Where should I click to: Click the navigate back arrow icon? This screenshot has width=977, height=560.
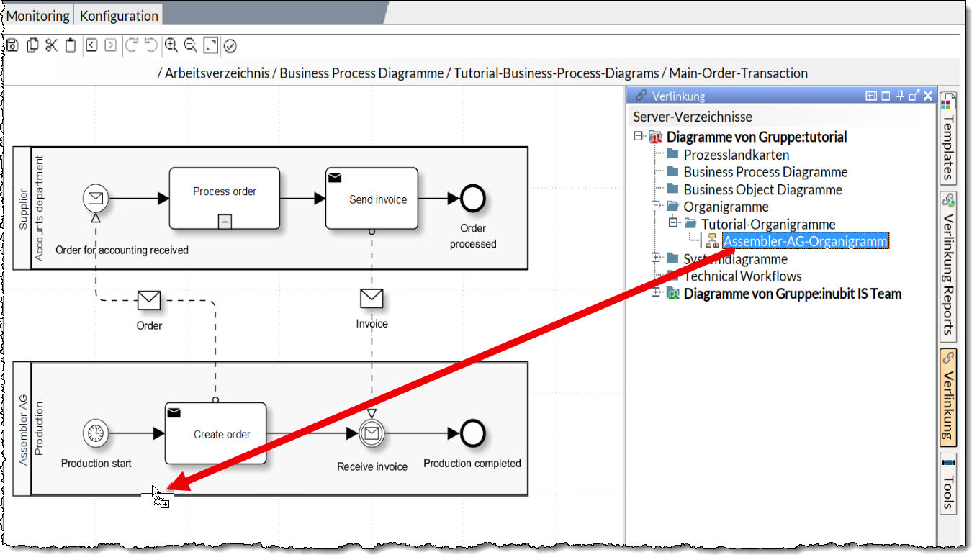click(x=91, y=45)
